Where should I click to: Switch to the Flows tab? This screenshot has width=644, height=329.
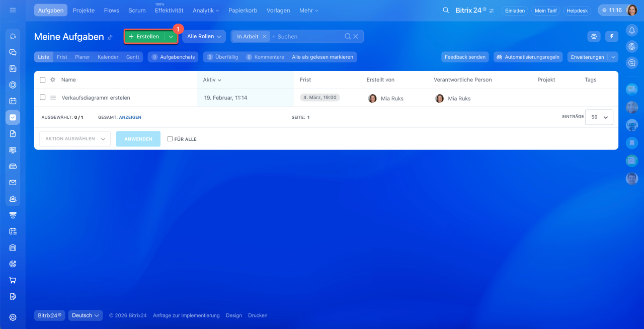[x=112, y=10]
